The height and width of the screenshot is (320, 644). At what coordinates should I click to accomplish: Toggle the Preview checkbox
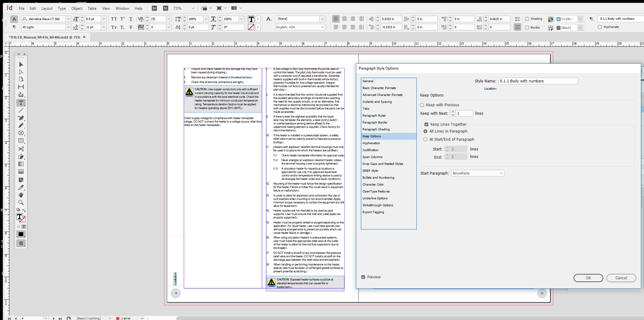coord(363,277)
